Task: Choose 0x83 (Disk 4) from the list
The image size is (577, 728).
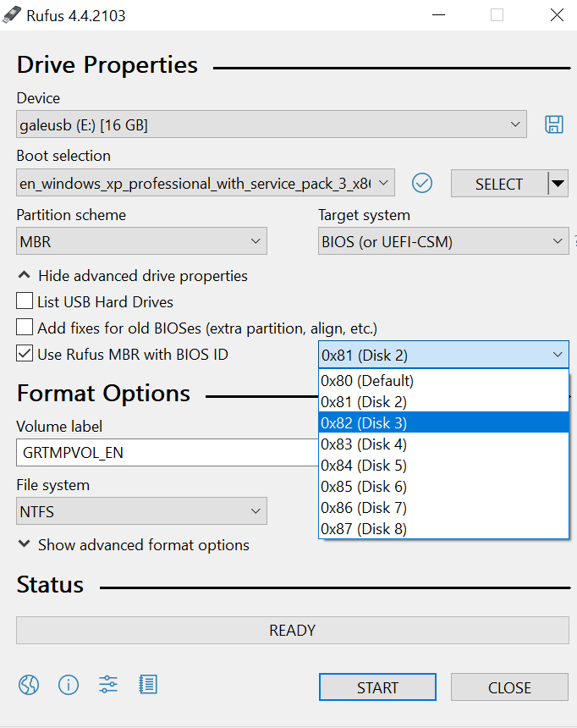Action: point(443,444)
